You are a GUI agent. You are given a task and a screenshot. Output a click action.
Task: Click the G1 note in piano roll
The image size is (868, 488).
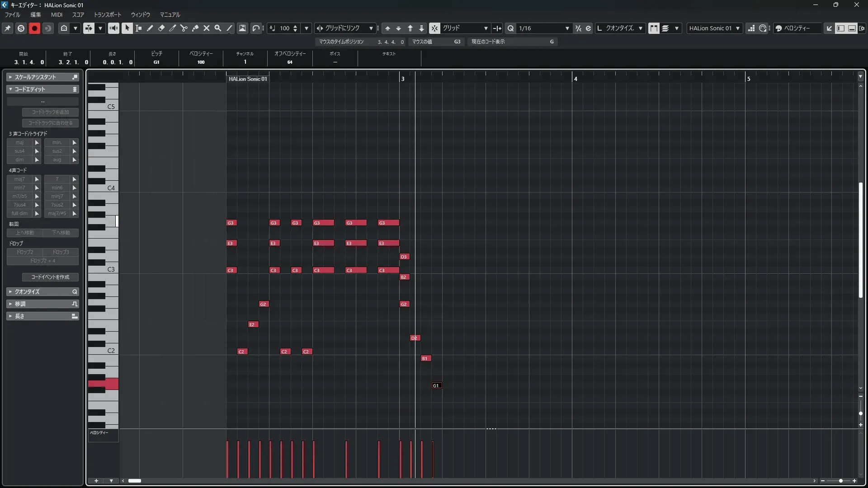coord(437,385)
